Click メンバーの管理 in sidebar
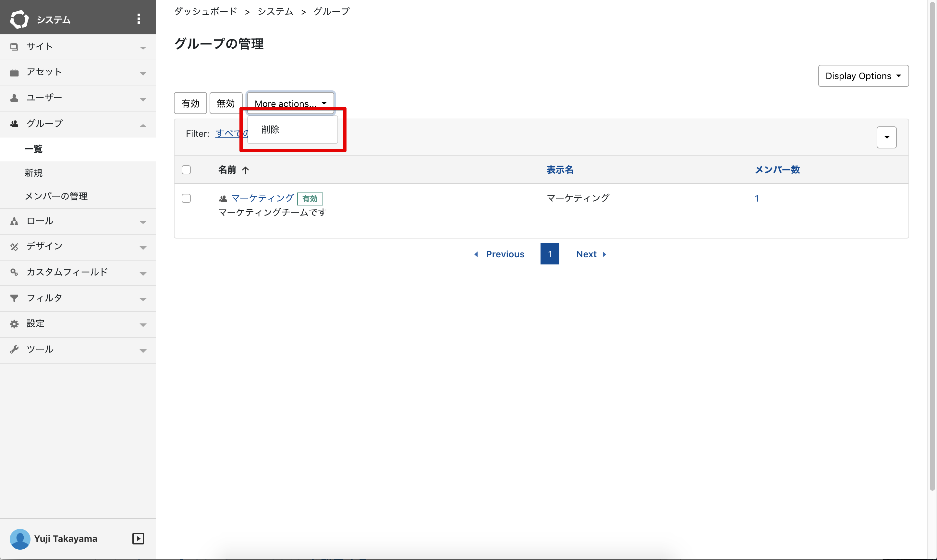This screenshot has height=560, width=937. pos(56,195)
